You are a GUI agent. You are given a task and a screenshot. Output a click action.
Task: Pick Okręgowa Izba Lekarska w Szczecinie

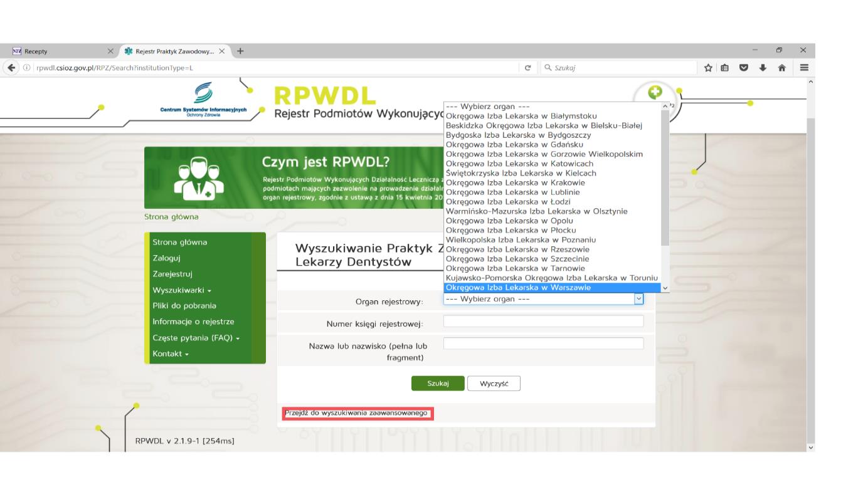553,259
